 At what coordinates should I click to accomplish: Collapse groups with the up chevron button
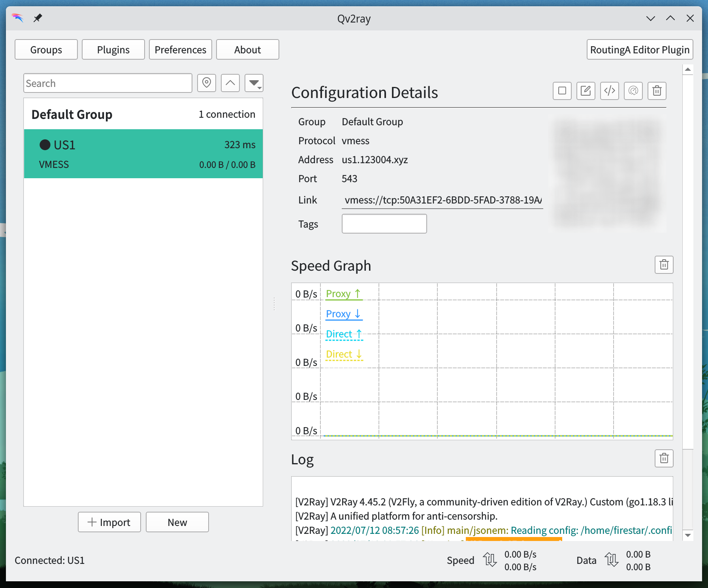(230, 83)
